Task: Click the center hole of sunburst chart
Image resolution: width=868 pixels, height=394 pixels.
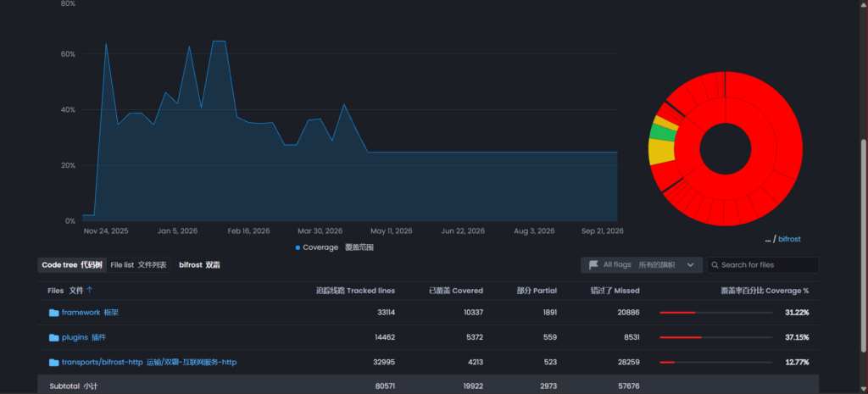Action: (726, 149)
